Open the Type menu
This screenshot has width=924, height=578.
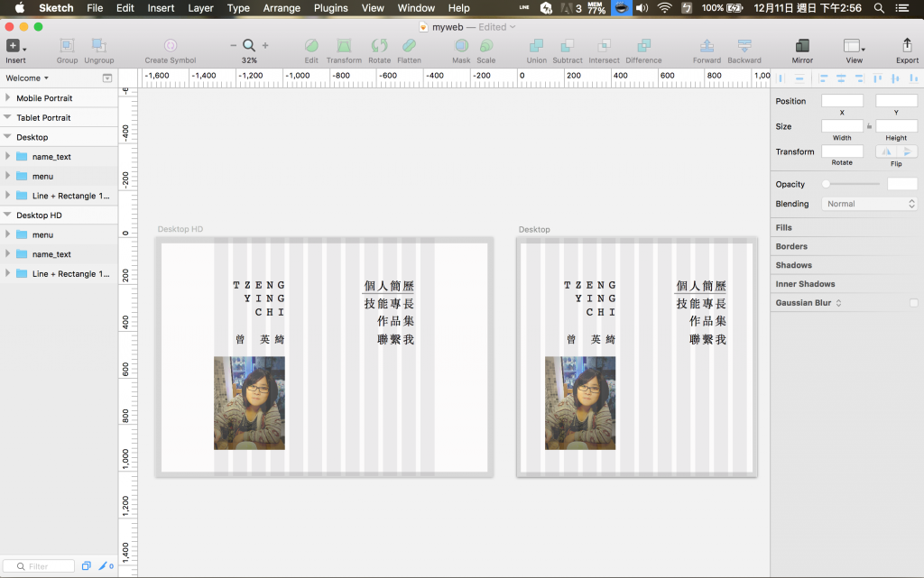click(x=238, y=8)
